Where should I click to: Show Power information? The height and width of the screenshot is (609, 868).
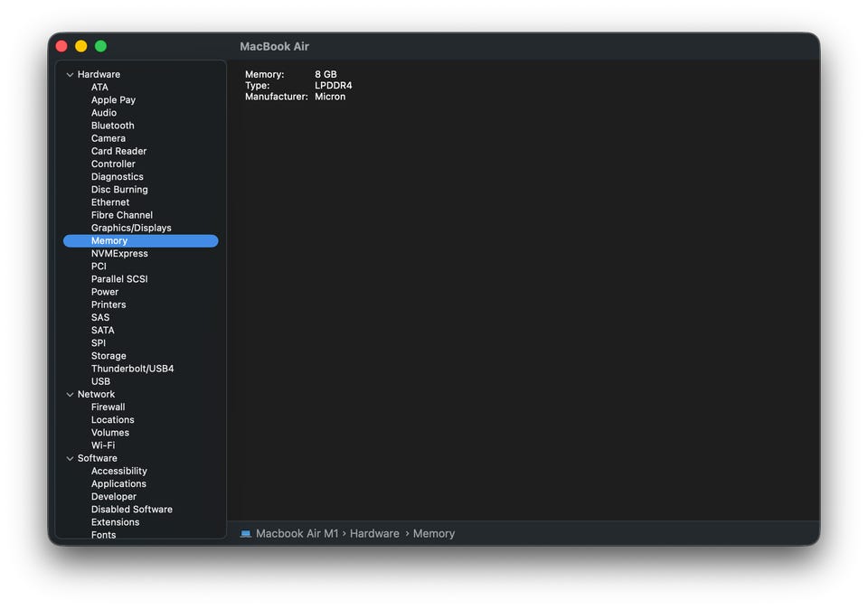105,292
